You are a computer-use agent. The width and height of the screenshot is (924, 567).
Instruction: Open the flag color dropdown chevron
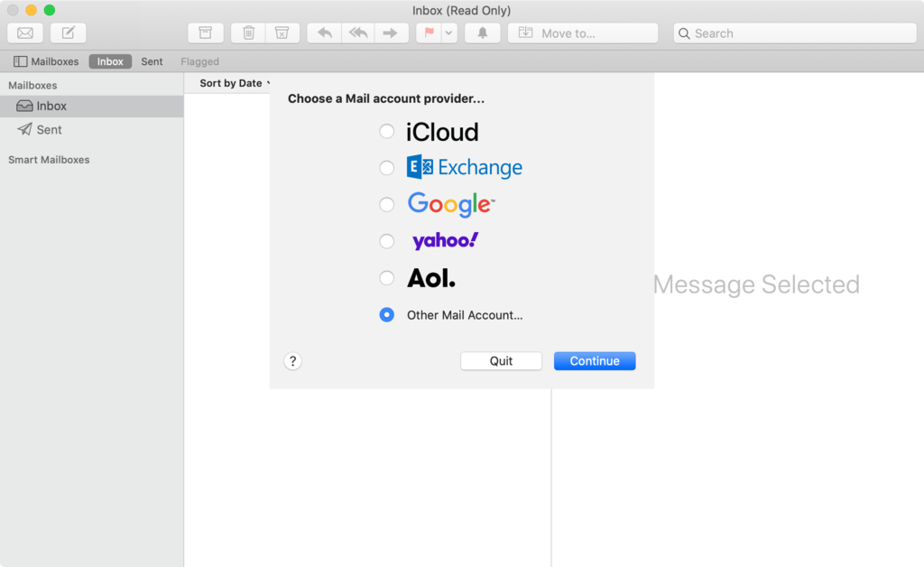tap(448, 33)
